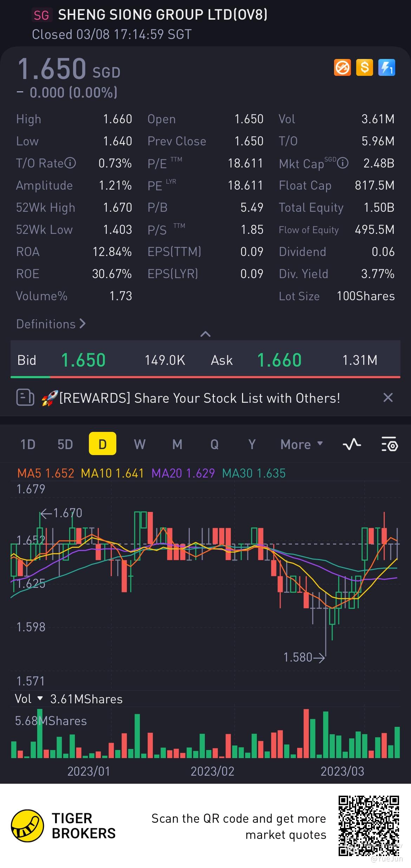This screenshot has height=868, width=411.
Task: Tap the SG market badge
Action: pos(42,15)
